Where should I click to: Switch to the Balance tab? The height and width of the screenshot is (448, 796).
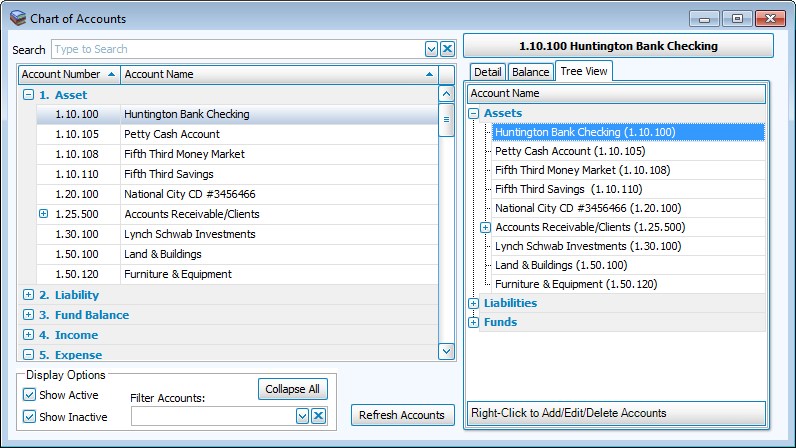530,72
